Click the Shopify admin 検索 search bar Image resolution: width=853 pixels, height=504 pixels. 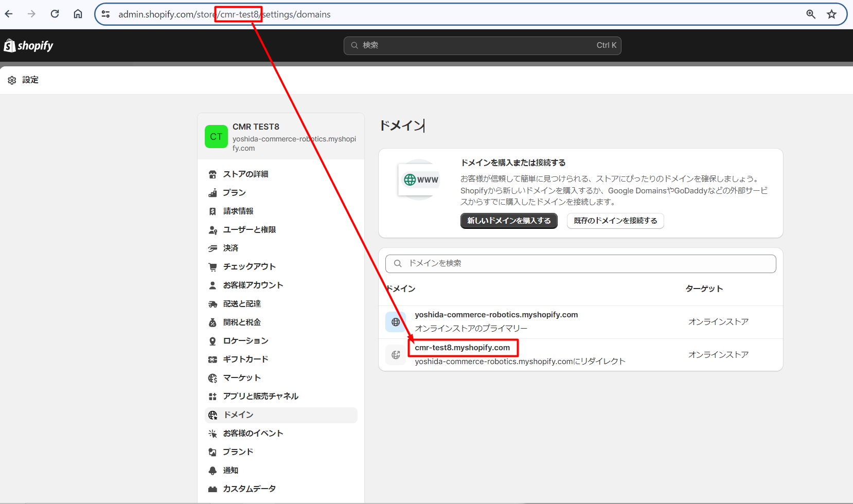[x=482, y=45]
